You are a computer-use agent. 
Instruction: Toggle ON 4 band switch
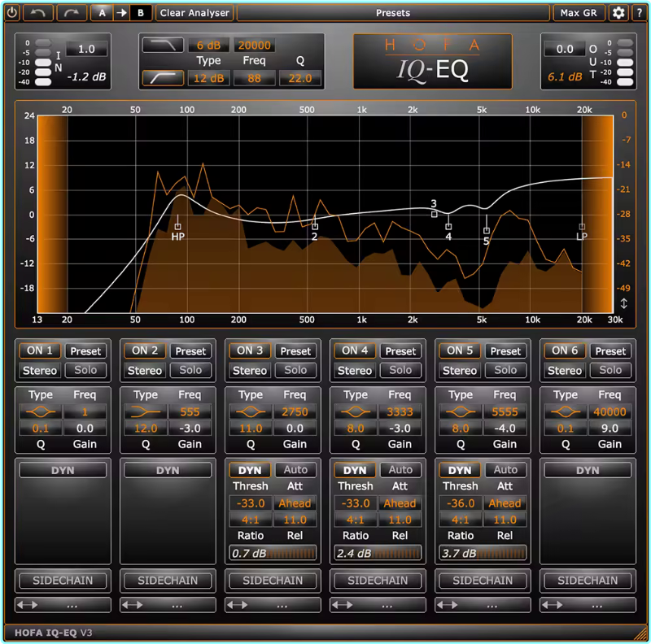tap(355, 350)
